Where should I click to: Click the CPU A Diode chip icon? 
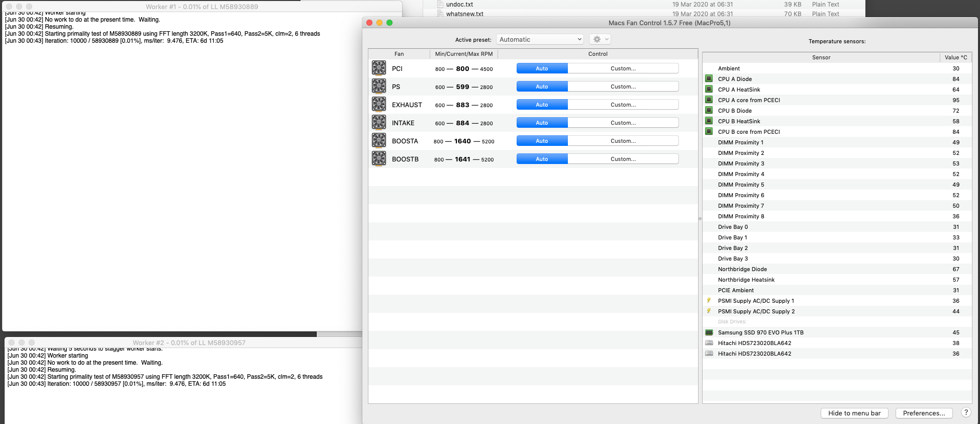click(709, 78)
